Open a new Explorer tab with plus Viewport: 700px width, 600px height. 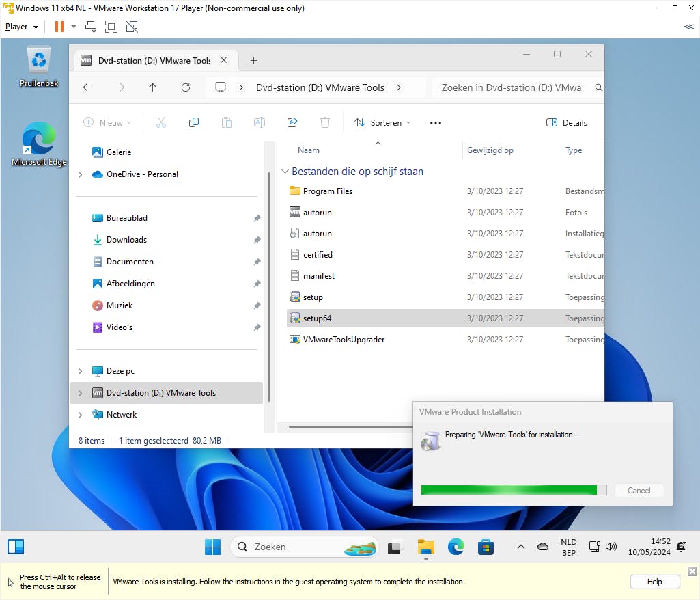coord(253,60)
